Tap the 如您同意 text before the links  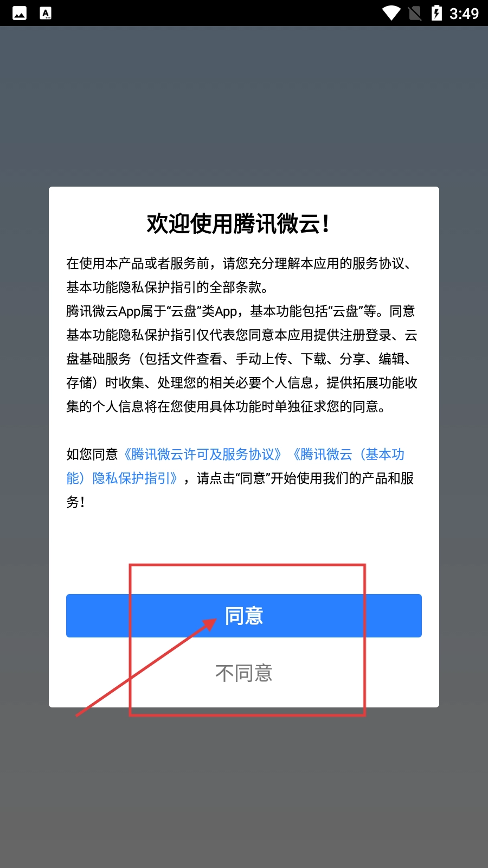tap(92, 454)
